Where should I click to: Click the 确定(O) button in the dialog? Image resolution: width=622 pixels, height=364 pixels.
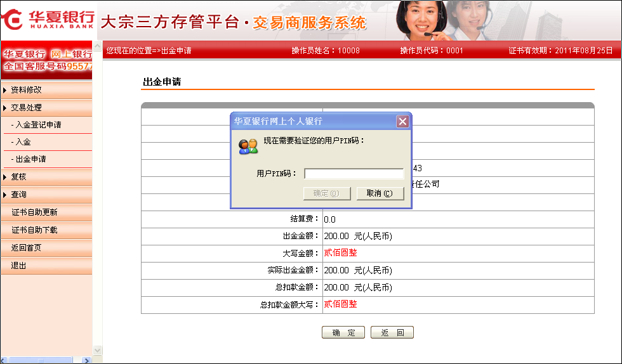(327, 193)
